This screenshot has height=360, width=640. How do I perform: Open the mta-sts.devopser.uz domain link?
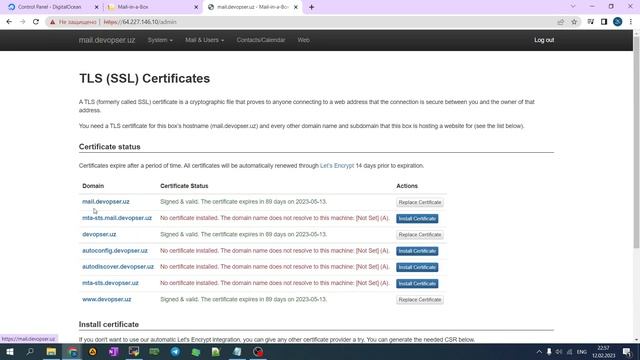[x=110, y=283]
